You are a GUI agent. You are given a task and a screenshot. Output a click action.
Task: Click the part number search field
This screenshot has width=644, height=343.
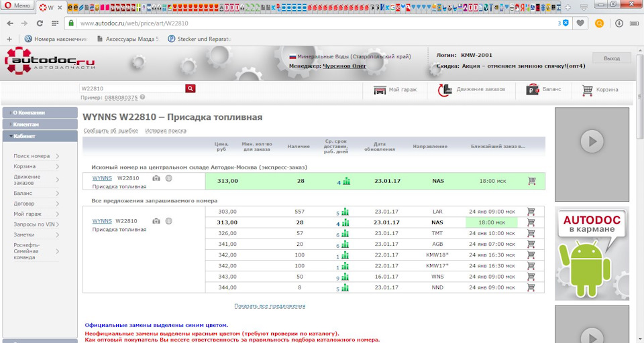click(132, 88)
